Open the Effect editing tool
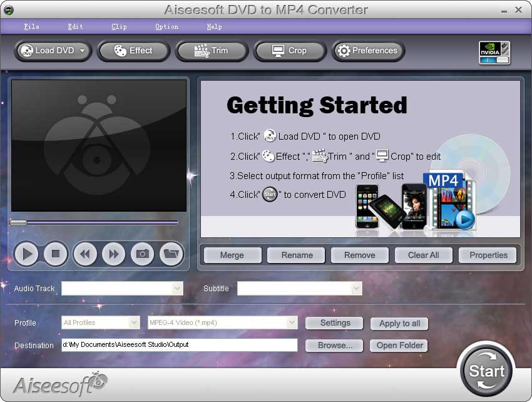532x402 pixels. [133, 51]
